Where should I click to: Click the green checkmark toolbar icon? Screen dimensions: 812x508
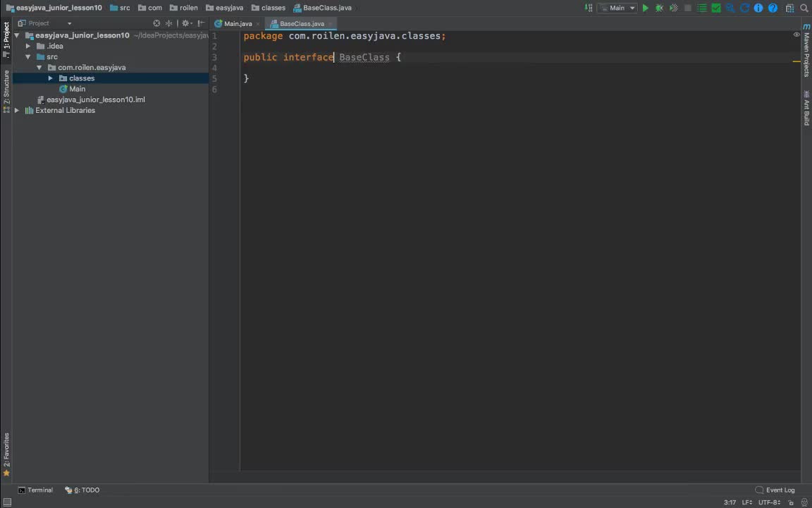(x=716, y=8)
